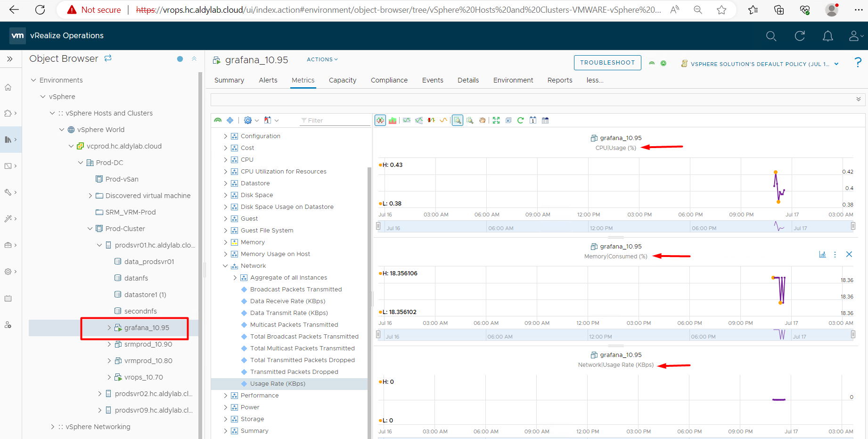Click the fit-to-screen expand arrows icon
Image resolution: width=868 pixels, height=439 pixels.
[496, 120]
